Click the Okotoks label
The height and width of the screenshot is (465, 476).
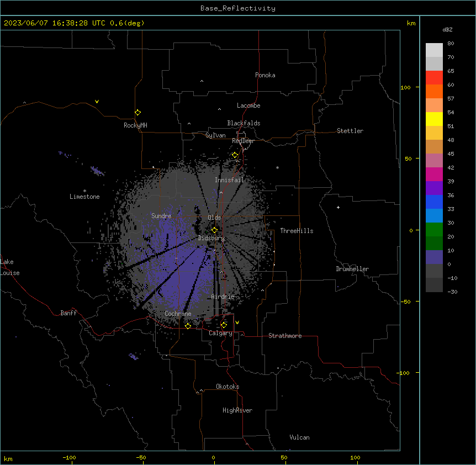pos(228,387)
